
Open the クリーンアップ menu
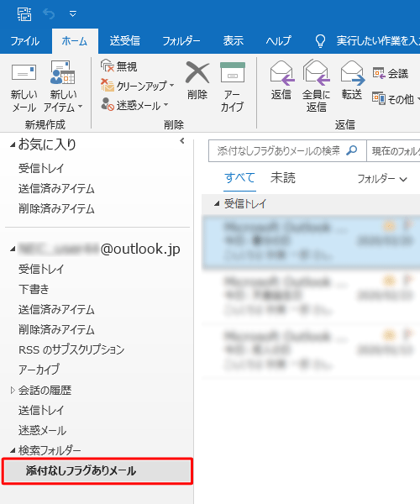click(138, 86)
